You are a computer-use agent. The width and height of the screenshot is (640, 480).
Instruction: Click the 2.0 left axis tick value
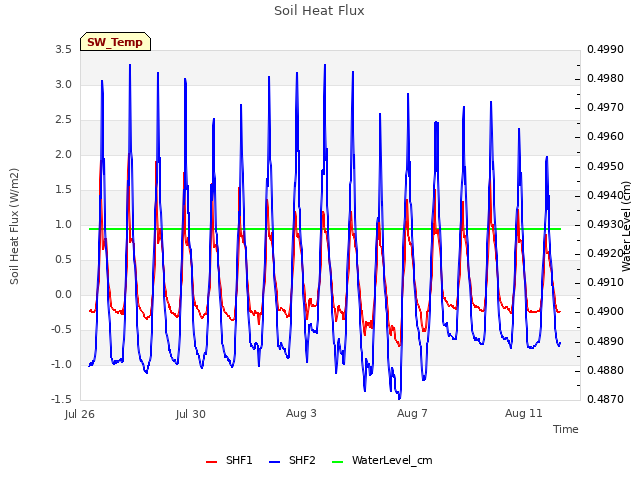click(x=64, y=154)
